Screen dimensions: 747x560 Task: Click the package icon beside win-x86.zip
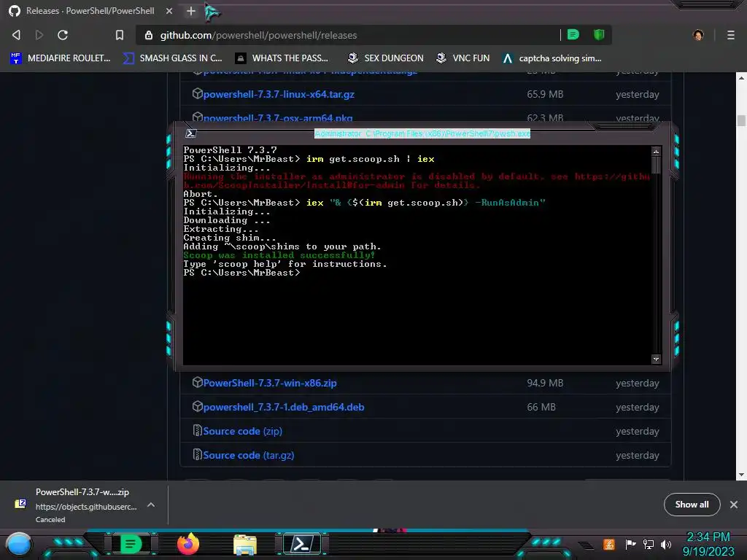[197, 382]
